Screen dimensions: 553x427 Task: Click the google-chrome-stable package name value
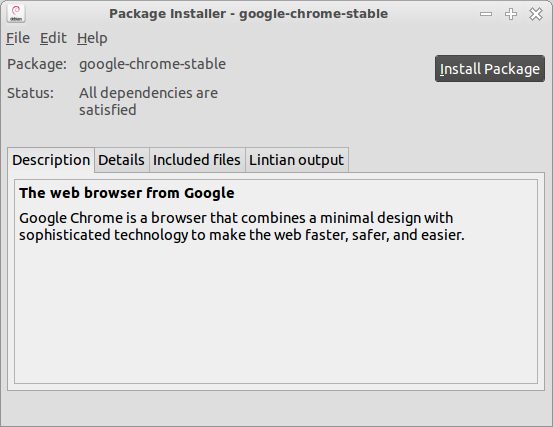152,64
